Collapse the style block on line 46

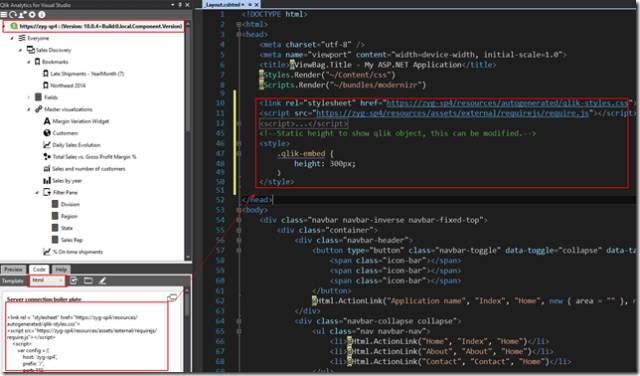pyautogui.click(x=238, y=143)
